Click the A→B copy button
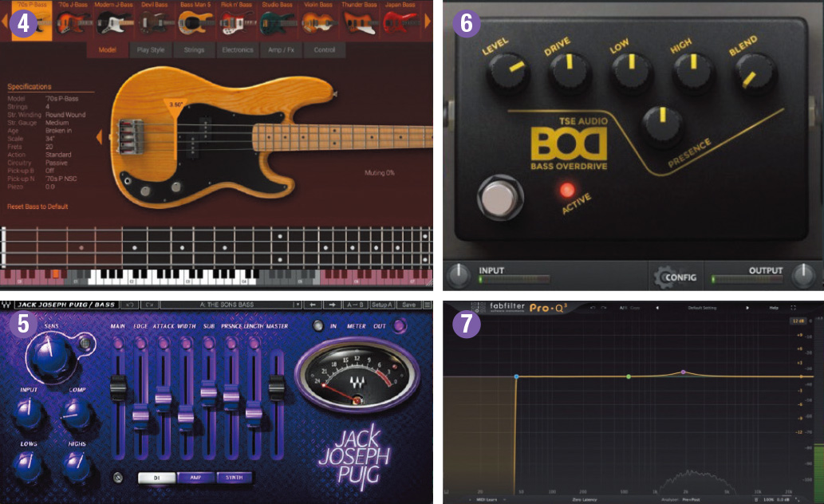 coord(355,305)
